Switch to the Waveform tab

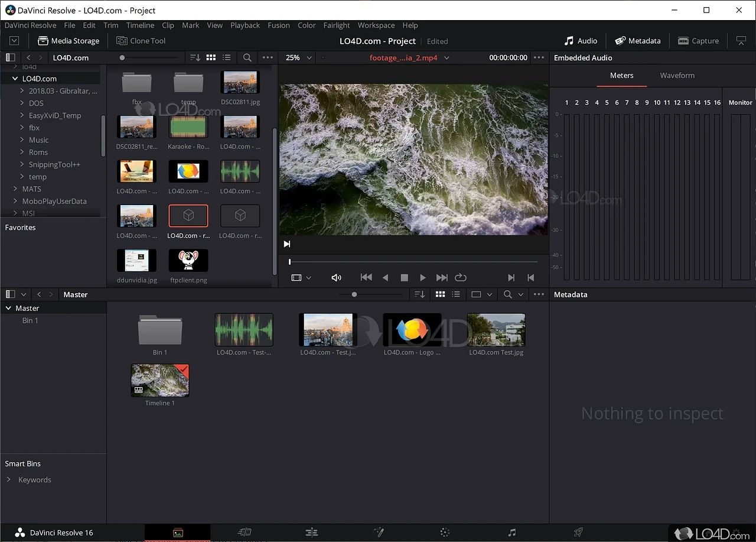pos(677,76)
